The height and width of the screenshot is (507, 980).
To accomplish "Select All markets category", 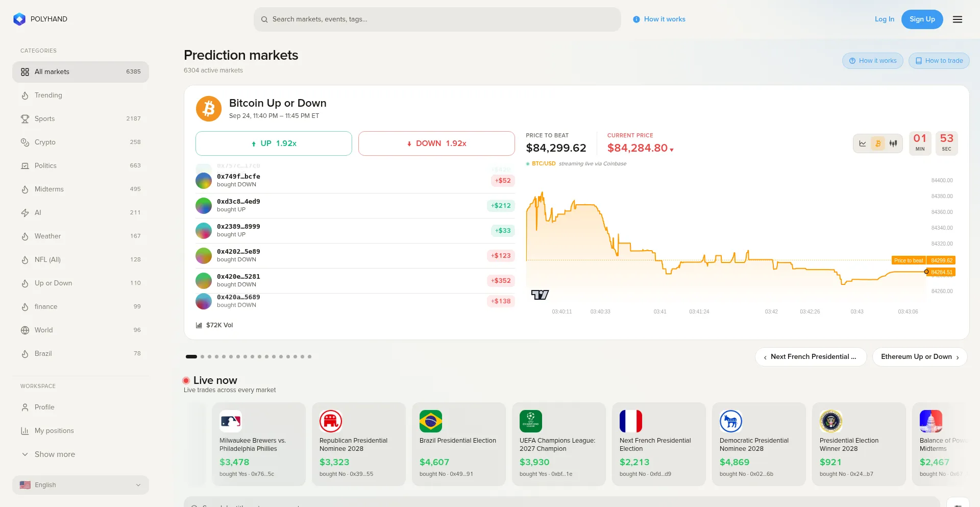I will tap(81, 72).
